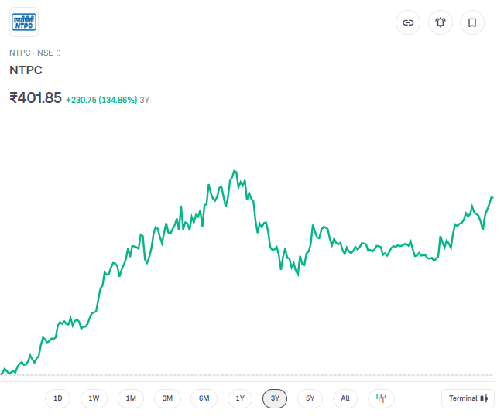Viewport: 504px width, 420px height.
Task: Open the Terminal chart view
Action: point(468,398)
